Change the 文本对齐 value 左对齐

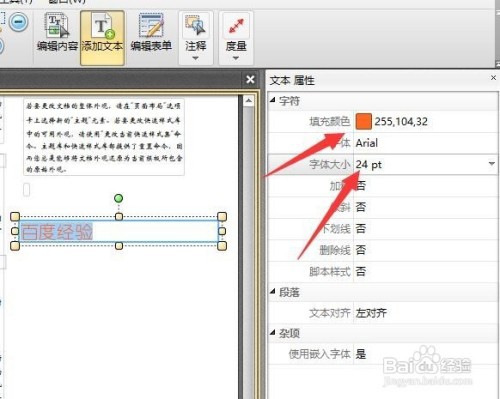371,313
